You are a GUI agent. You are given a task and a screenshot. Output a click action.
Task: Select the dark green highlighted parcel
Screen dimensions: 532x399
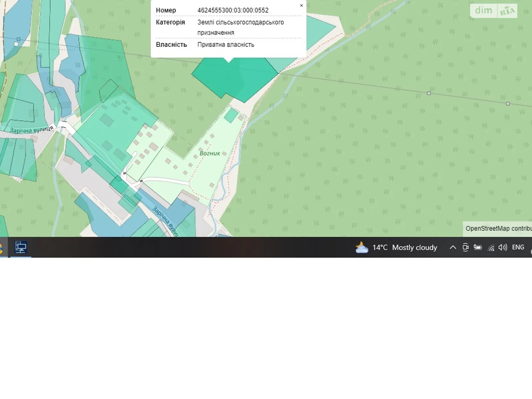tap(235, 78)
